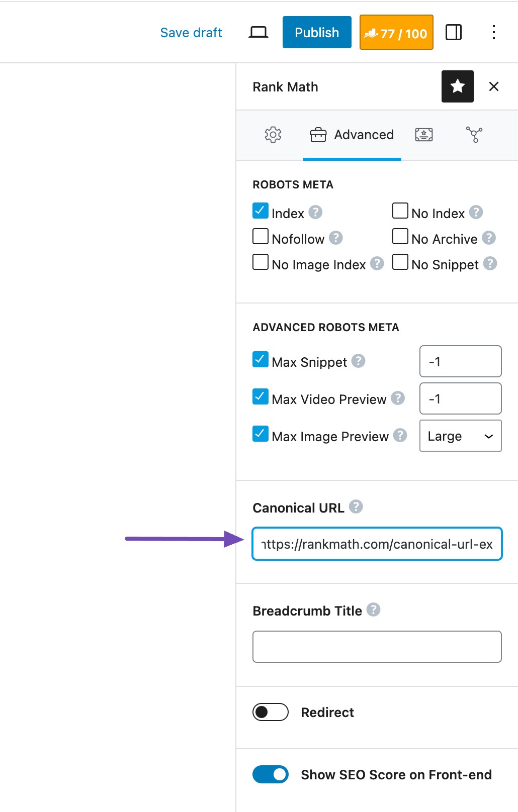Image resolution: width=518 pixels, height=812 pixels.
Task: Close the Rank Math panel
Action: tap(494, 86)
